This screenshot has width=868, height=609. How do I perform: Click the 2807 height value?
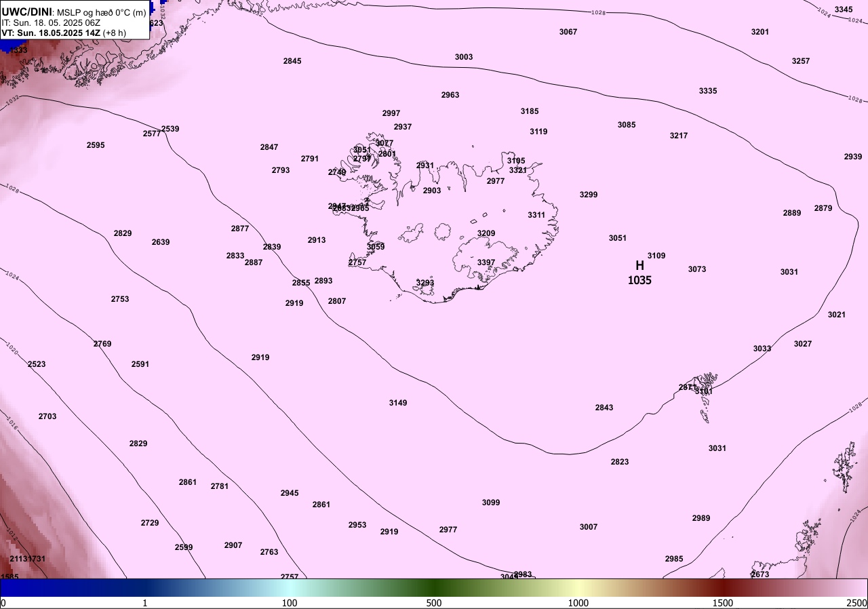[337, 301]
